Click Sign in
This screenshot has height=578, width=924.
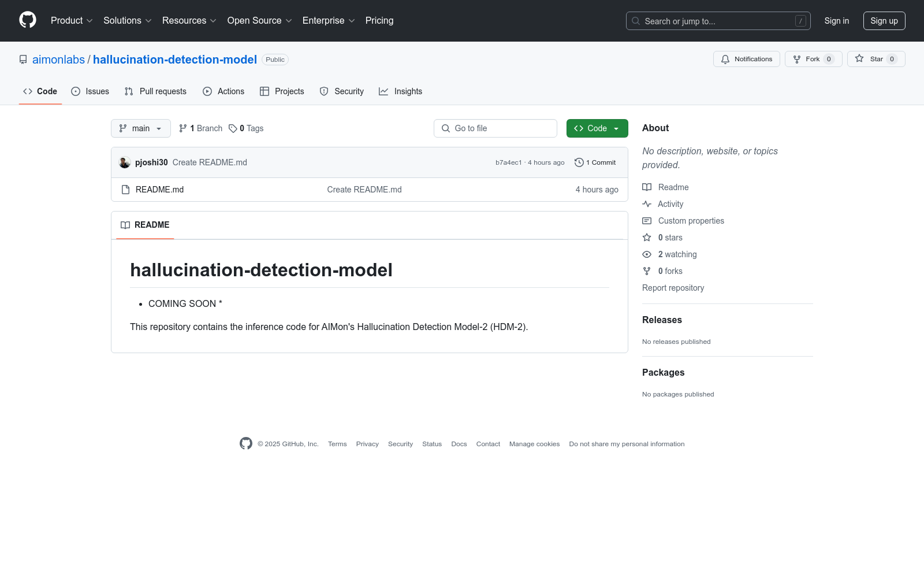click(837, 21)
